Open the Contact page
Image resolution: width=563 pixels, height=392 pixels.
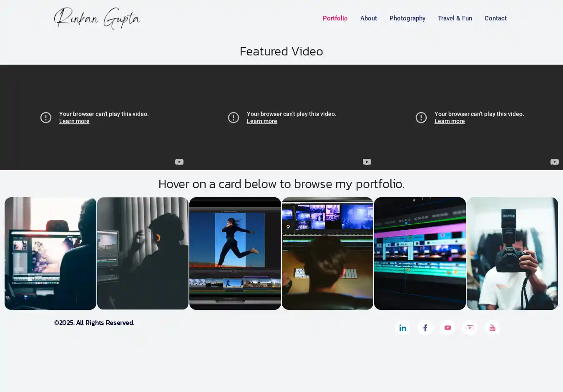tap(495, 18)
